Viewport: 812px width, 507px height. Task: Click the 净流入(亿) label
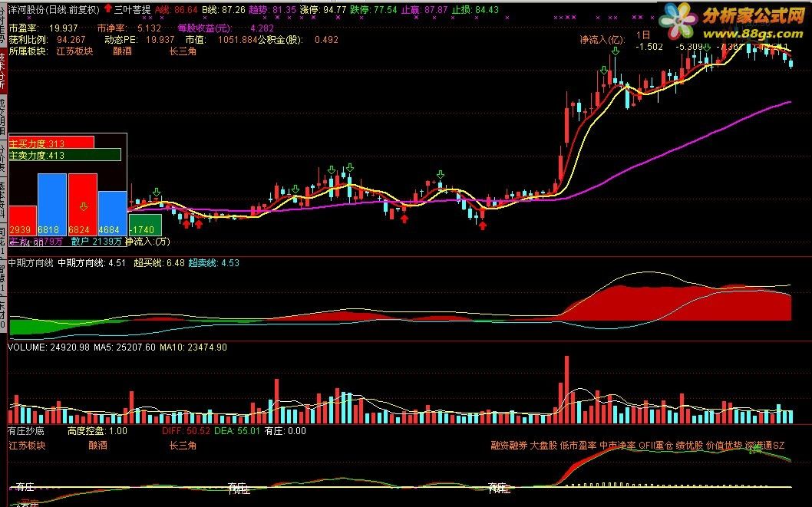point(602,39)
